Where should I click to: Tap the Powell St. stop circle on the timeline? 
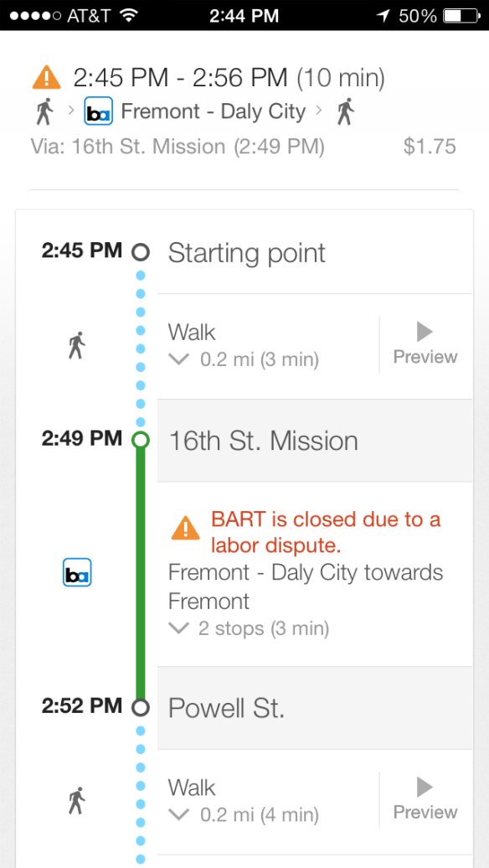click(x=141, y=705)
